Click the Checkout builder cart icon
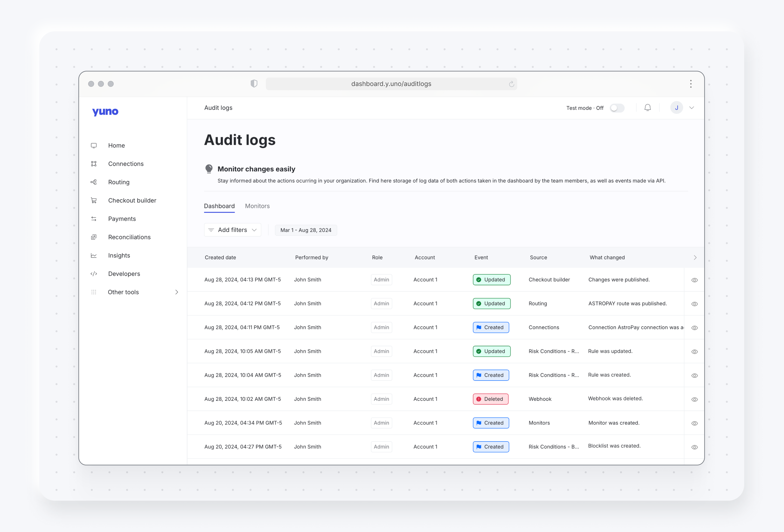 click(x=94, y=201)
